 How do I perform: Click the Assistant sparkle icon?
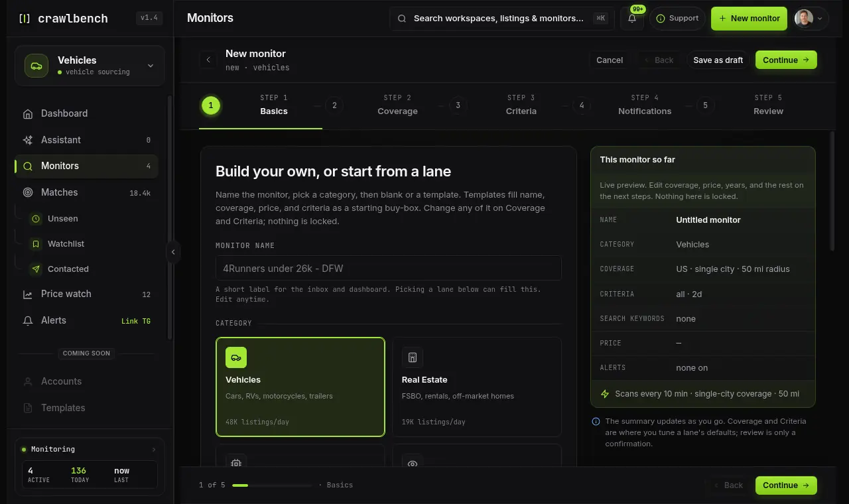click(28, 140)
